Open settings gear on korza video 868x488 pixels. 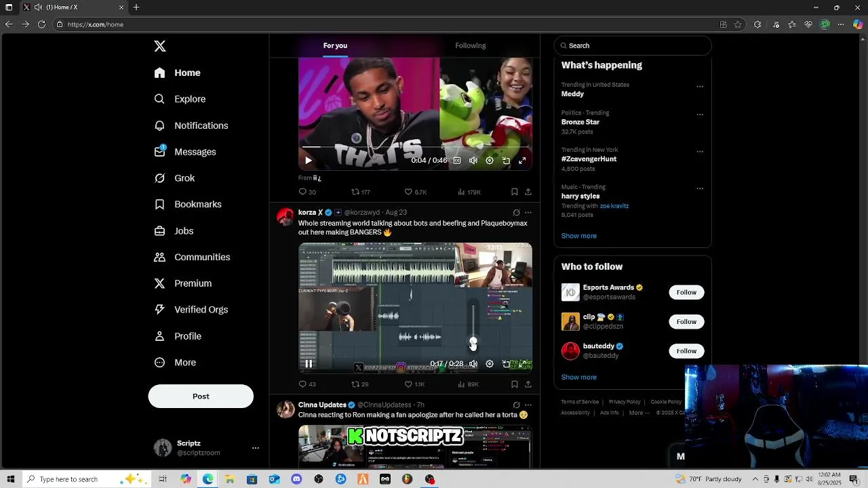[490, 364]
